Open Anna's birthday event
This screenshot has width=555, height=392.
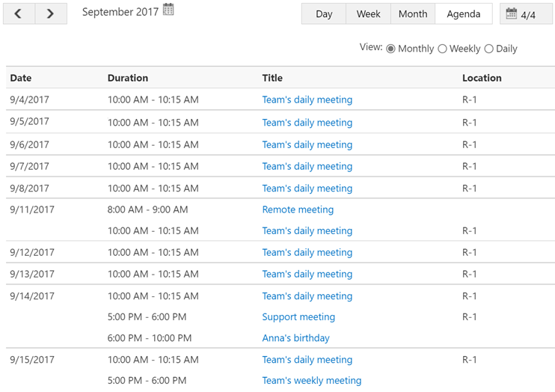pos(295,337)
